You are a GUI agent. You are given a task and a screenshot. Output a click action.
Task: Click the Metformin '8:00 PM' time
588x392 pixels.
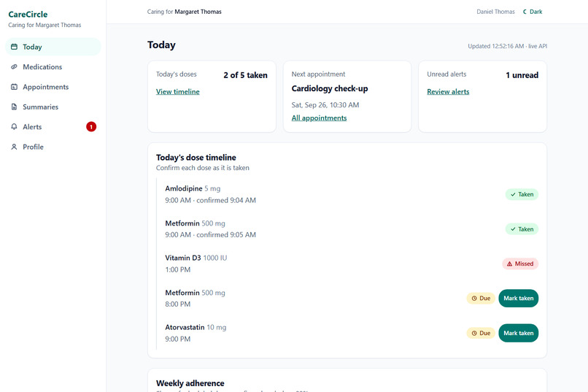pos(178,304)
